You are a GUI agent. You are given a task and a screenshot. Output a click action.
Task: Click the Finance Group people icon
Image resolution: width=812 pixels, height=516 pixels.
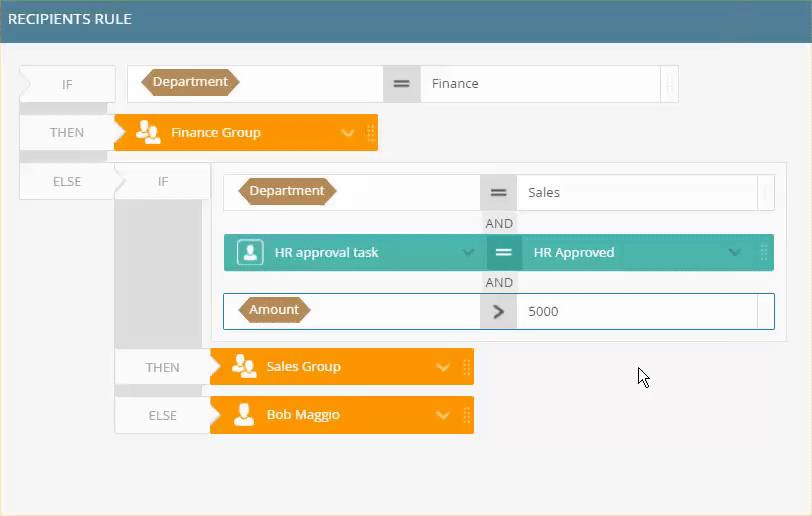148,132
